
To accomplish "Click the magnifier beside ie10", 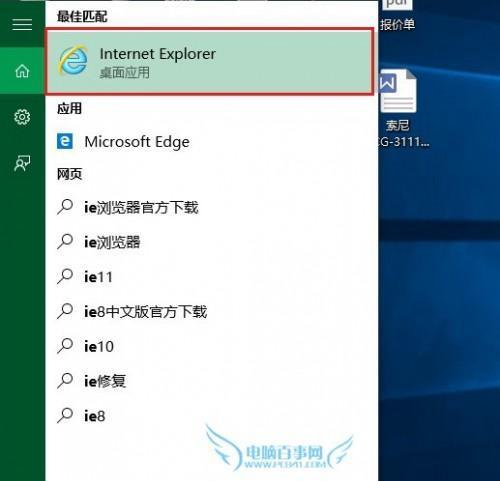I will tap(65, 346).
